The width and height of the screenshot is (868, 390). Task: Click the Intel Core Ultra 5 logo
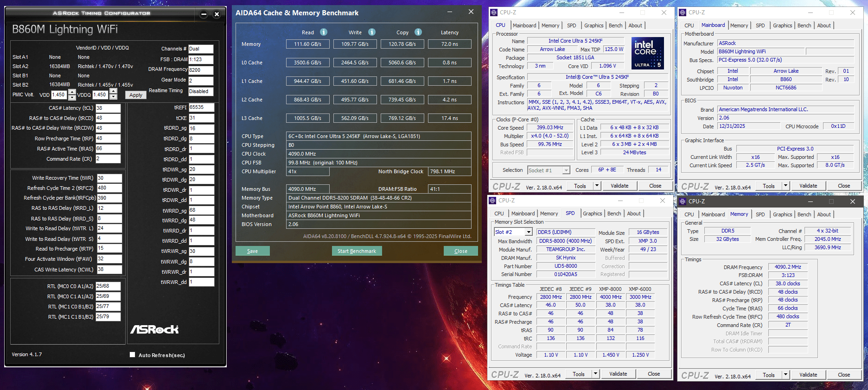647,53
